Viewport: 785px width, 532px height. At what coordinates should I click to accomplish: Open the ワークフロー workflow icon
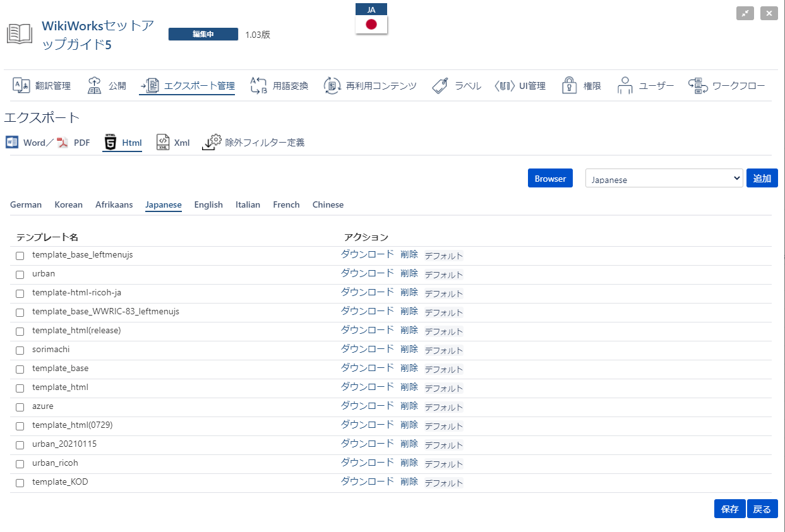pos(697,86)
